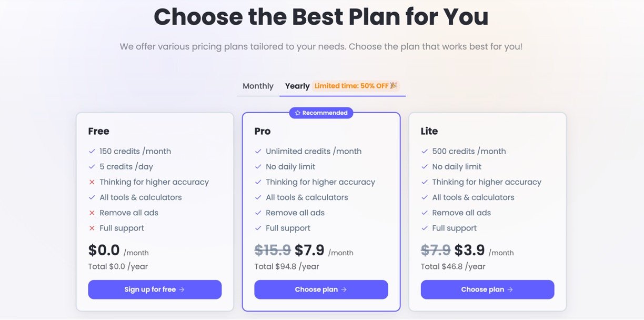Click the arrow icon in Sign up for free
The width and height of the screenshot is (644, 320).
click(182, 289)
